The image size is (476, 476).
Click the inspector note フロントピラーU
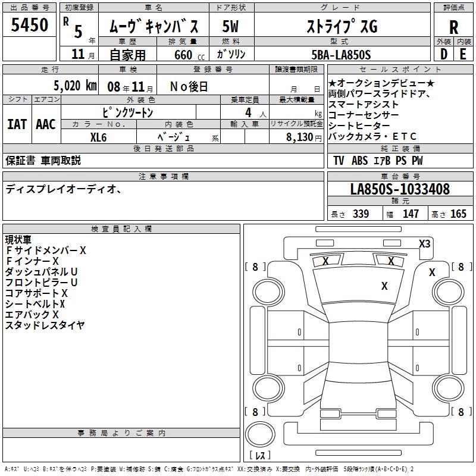(41, 282)
